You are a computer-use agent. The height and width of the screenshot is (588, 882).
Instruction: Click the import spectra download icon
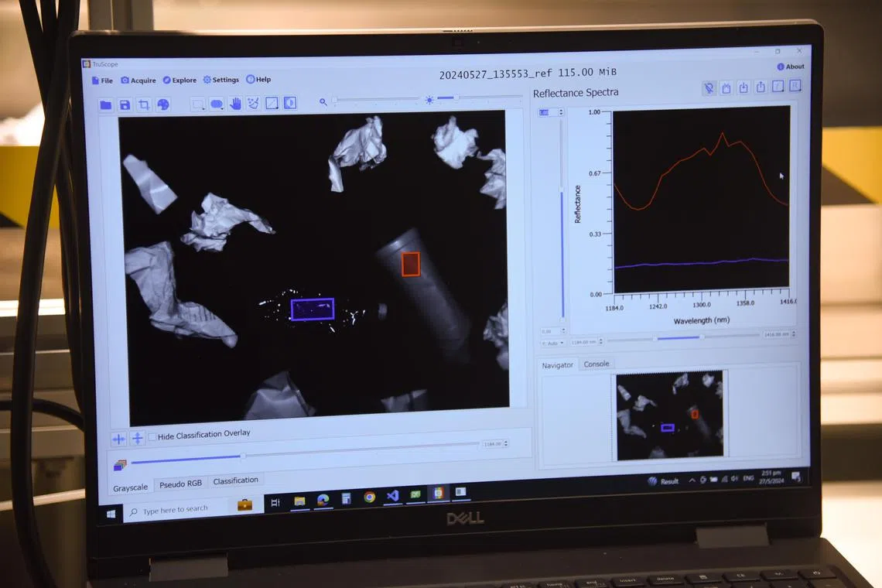(x=744, y=87)
